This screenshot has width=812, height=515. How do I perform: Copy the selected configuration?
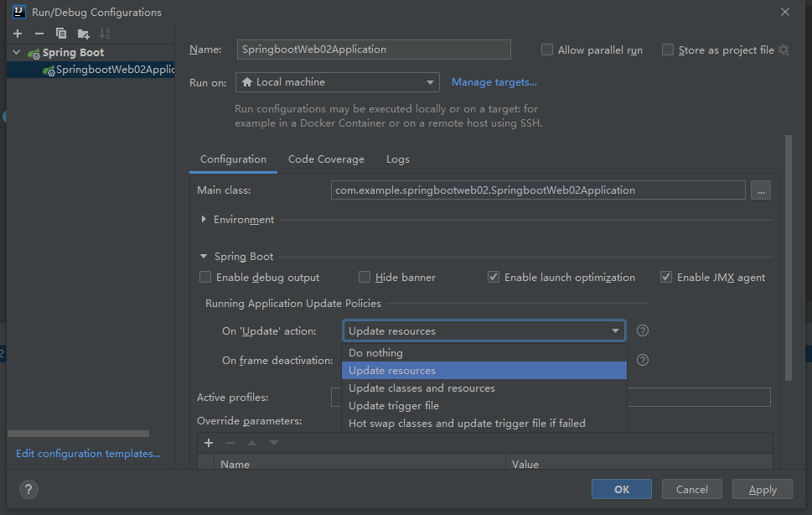(x=61, y=34)
